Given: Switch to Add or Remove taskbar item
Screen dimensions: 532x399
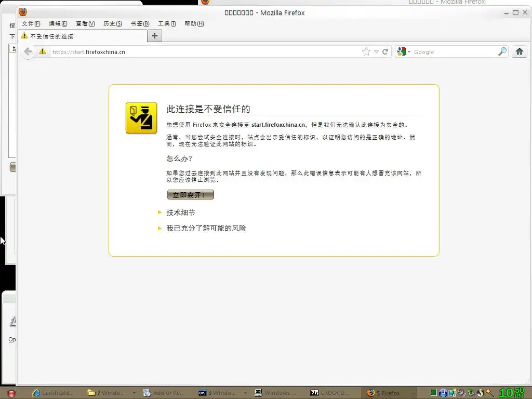Looking at the screenshot, I should (164, 393).
